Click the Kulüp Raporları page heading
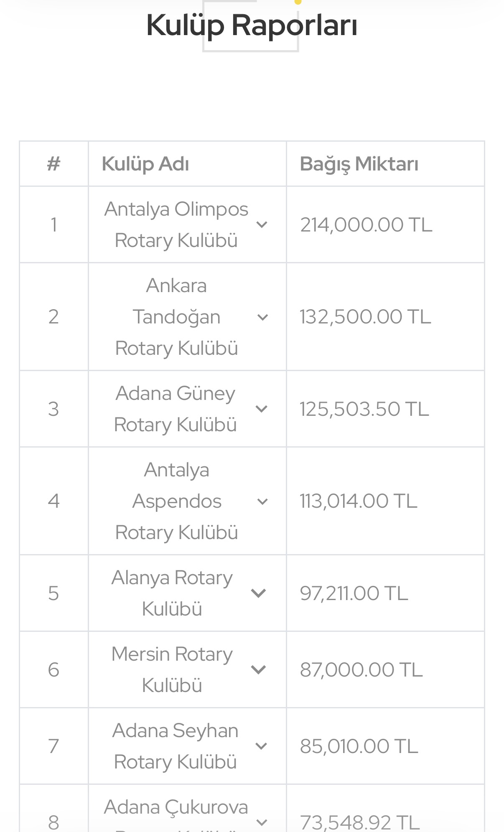This screenshot has height=832, width=504. (252, 25)
